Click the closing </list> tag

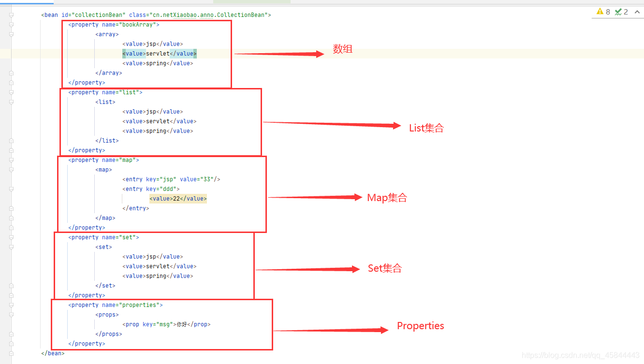coord(107,141)
